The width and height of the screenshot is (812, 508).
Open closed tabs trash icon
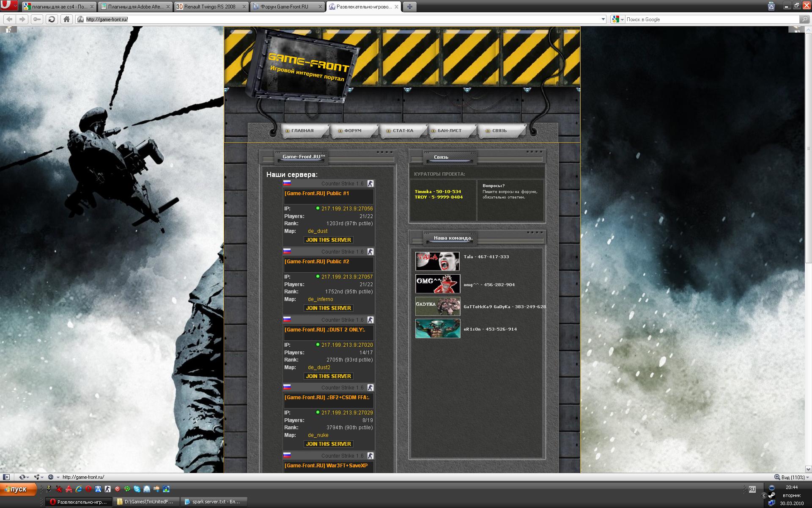coord(771,6)
